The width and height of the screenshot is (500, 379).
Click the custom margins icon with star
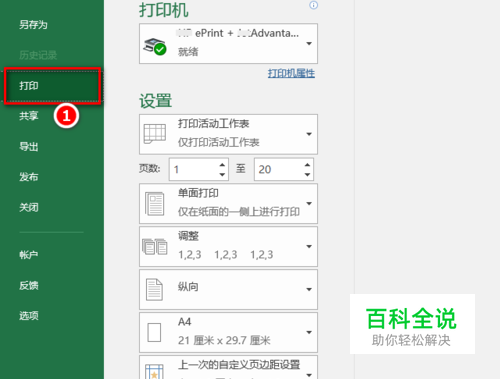[x=154, y=371]
